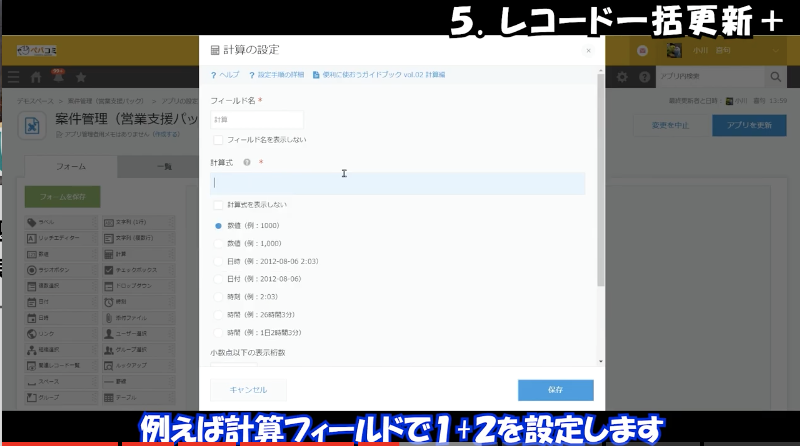Select 日時 (例: 2012-08-06 2:03) radio option
This screenshot has height=446, width=800.
(219, 261)
